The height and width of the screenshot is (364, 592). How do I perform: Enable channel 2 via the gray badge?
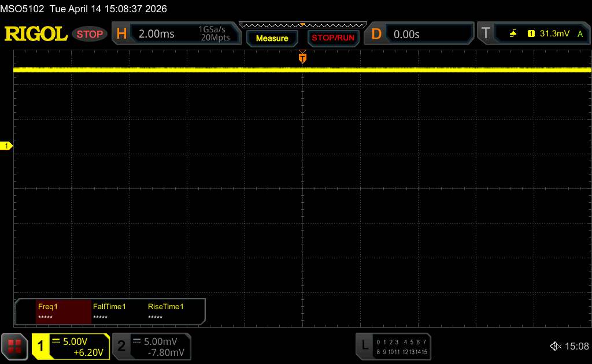pyautogui.click(x=121, y=346)
